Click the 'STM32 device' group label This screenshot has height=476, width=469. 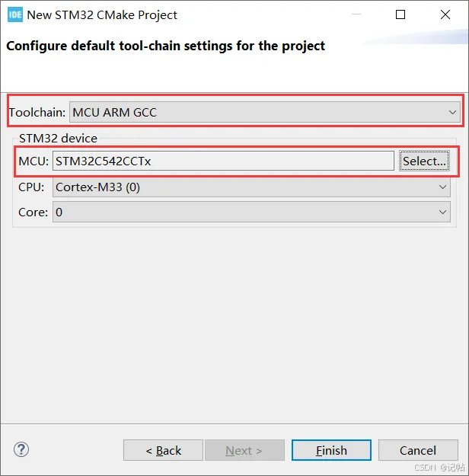pos(58,138)
